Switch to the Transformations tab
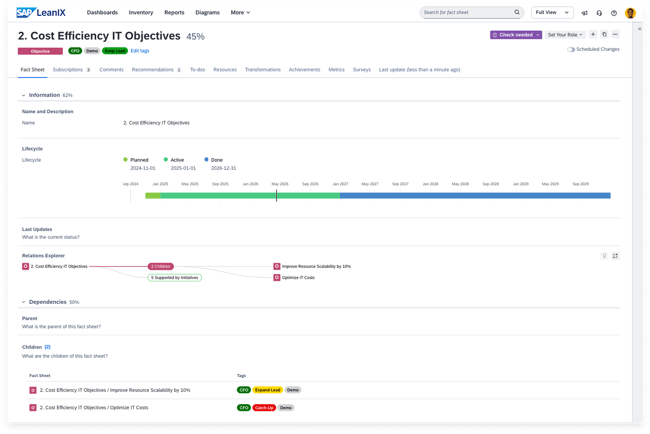The height and width of the screenshot is (434, 650). click(262, 70)
